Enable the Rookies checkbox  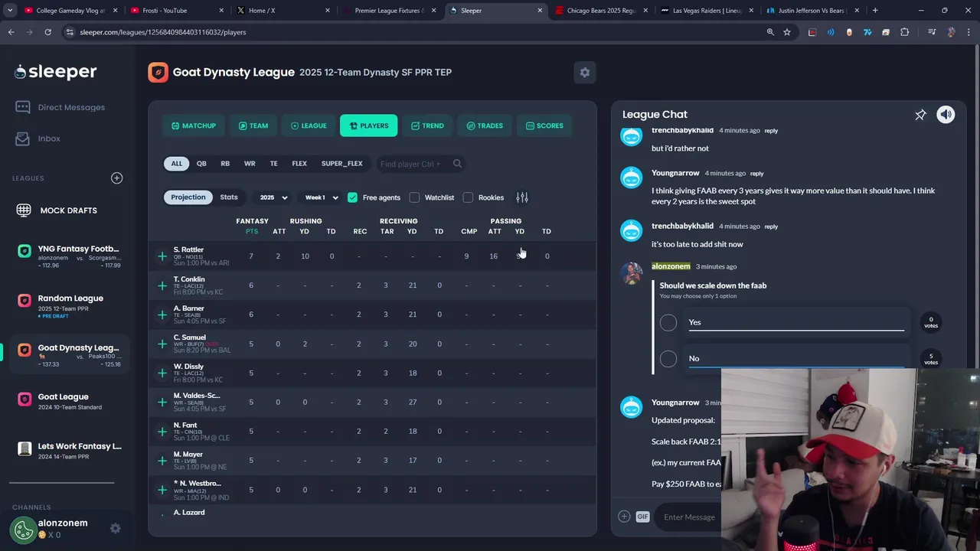click(x=468, y=197)
